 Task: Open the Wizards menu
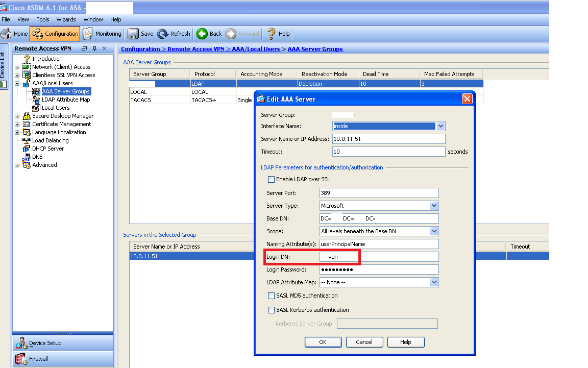pos(66,19)
